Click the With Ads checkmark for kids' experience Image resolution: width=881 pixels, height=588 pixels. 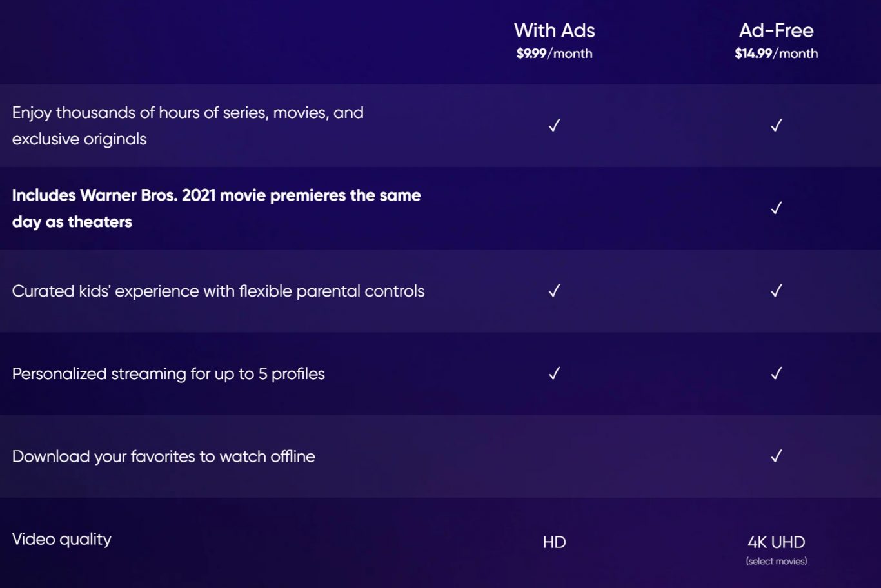click(554, 291)
